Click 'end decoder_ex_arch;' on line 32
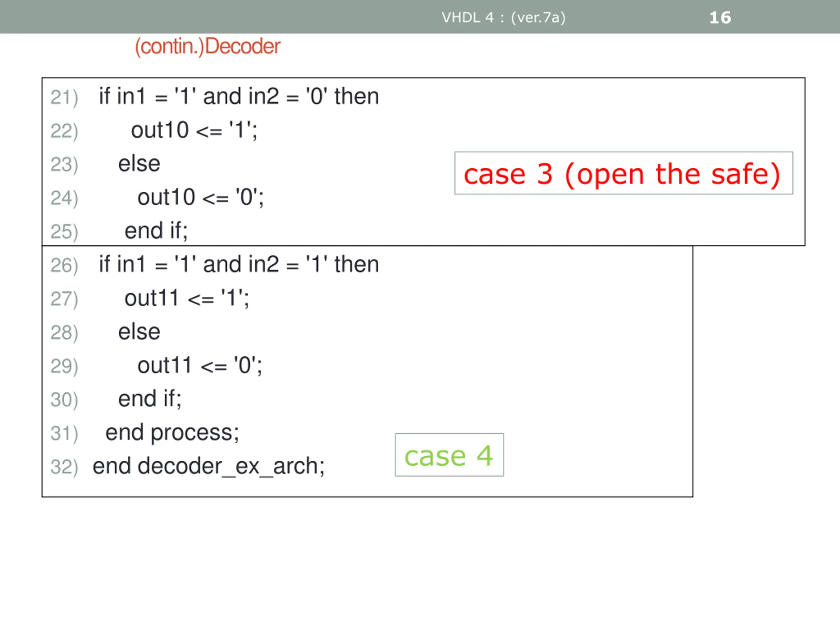Screen dimensions: 840x630 (x=208, y=466)
